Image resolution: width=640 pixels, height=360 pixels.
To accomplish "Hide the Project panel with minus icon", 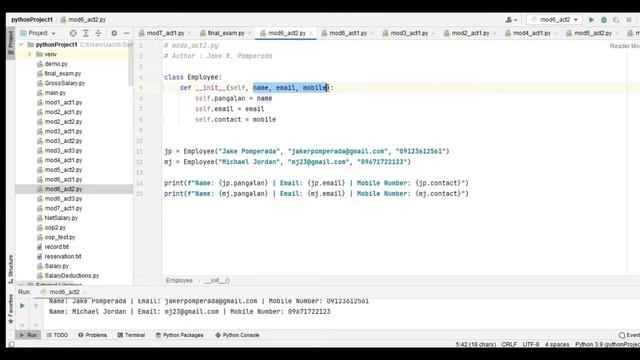I will tap(127, 33).
